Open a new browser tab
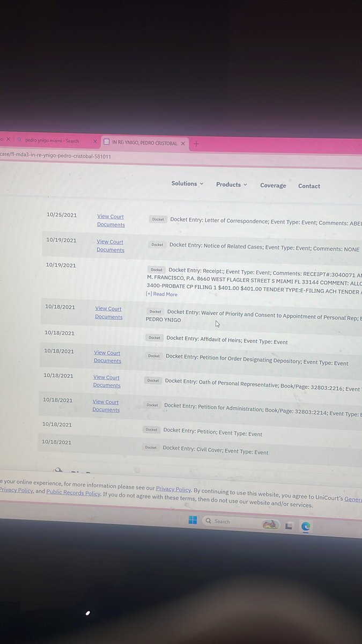This screenshot has width=362, height=644. [x=196, y=144]
